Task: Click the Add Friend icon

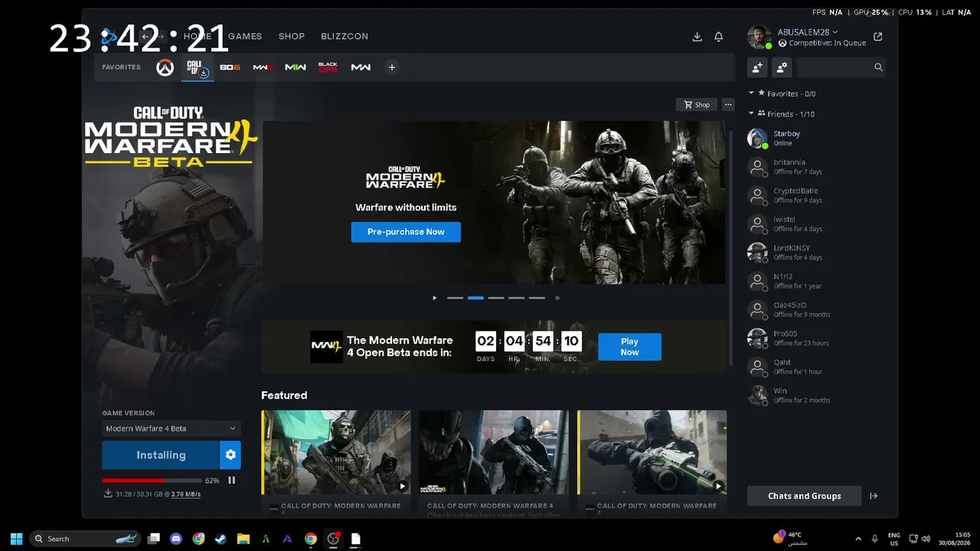Action: [x=757, y=67]
